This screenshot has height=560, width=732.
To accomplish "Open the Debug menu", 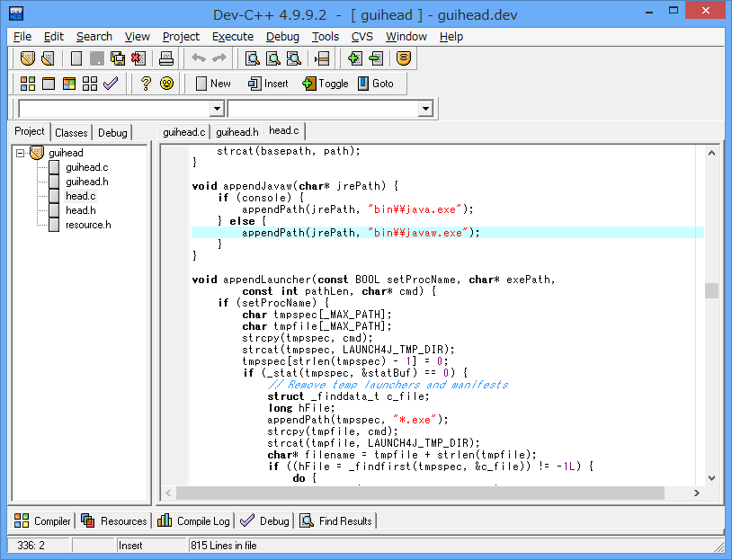I will tap(282, 36).
